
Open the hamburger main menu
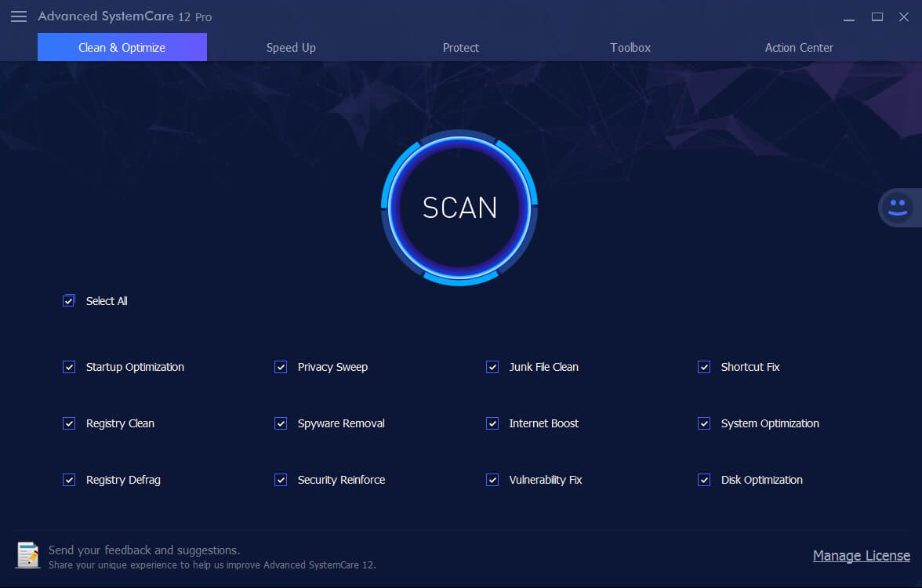19,16
